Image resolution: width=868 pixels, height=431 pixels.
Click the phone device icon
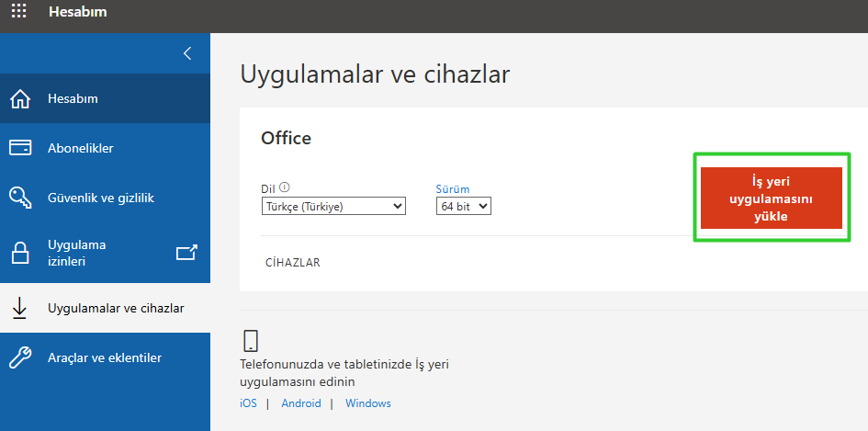click(251, 341)
